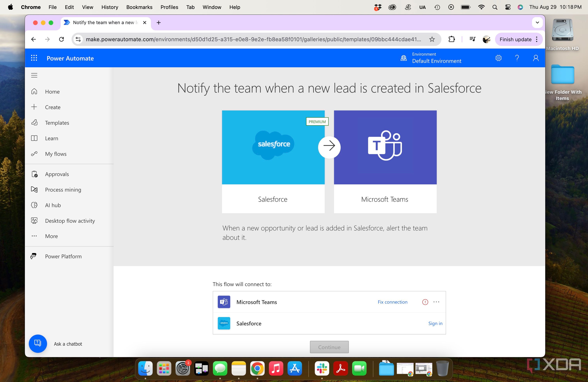Click the Continue button
The width and height of the screenshot is (588, 382).
point(329,347)
